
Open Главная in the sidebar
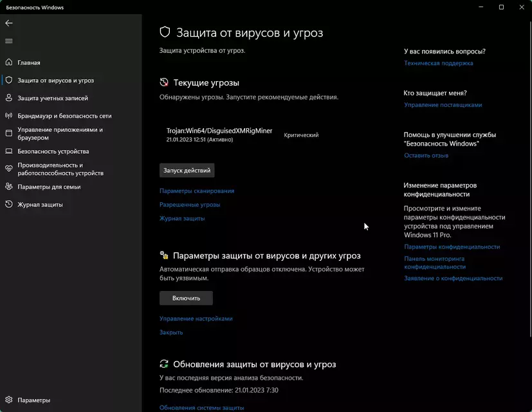click(29, 62)
